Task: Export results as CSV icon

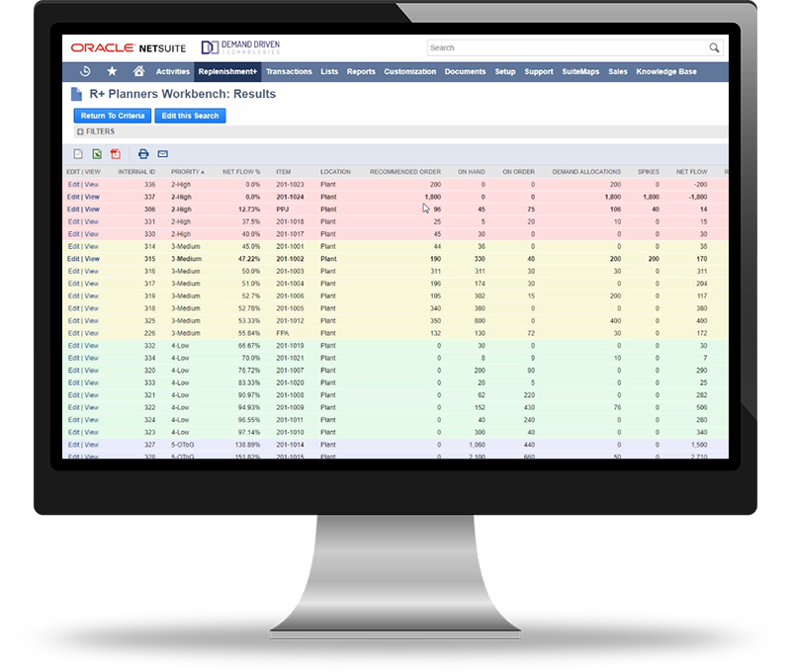Action: pyautogui.click(x=78, y=154)
